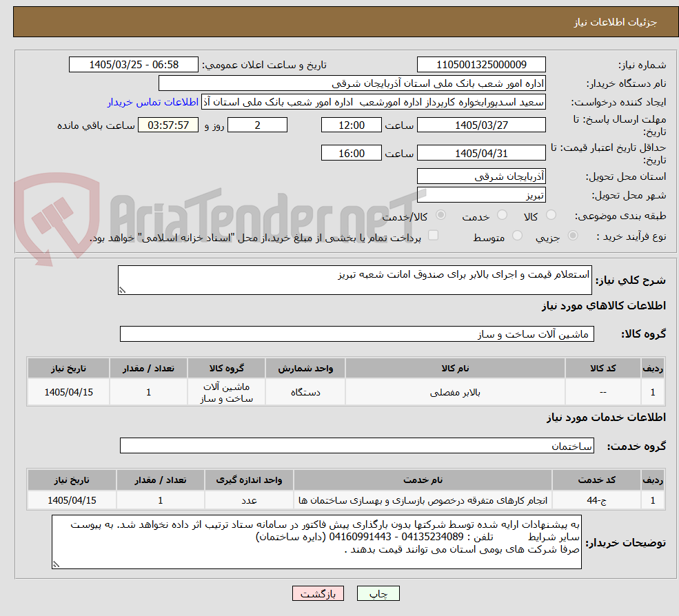This screenshot has width=679, height=616.
Task: Click the دستگاه unit cell
Action: coord(305,392)
